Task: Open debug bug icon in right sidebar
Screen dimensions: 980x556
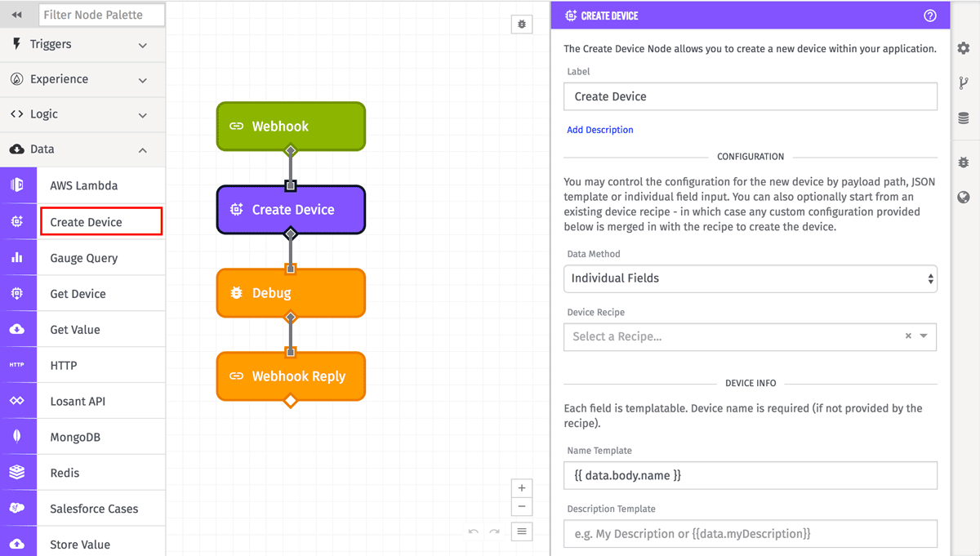Action: [x=964, y=162]
